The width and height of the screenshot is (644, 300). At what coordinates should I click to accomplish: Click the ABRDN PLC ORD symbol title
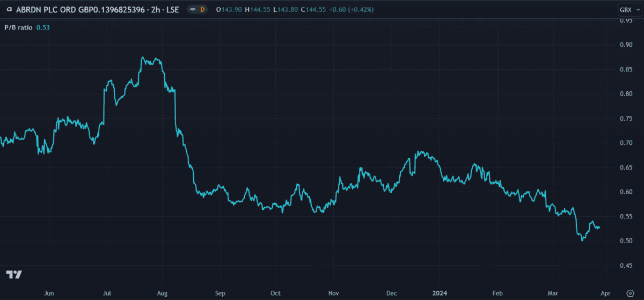pos(78,10)
